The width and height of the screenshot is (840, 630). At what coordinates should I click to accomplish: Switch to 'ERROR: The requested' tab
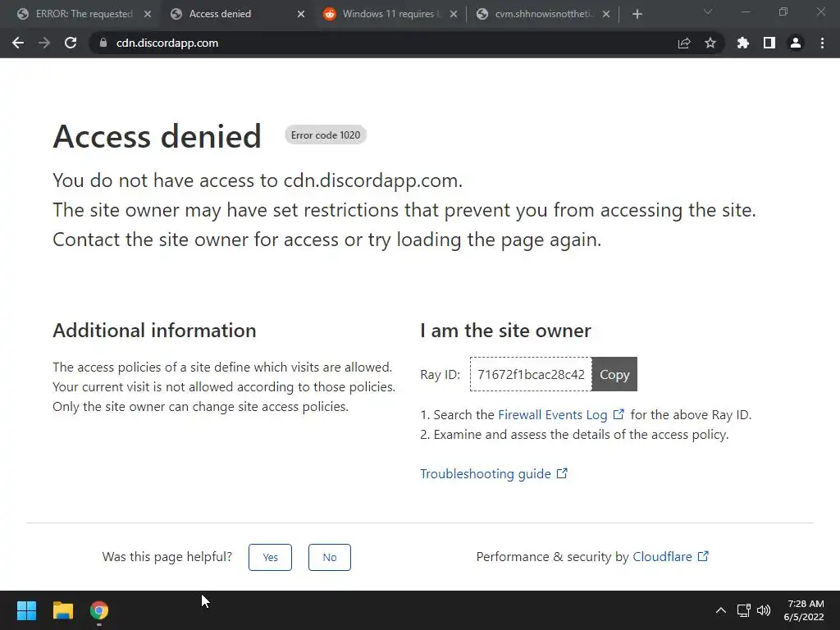[x=84, y=14]
